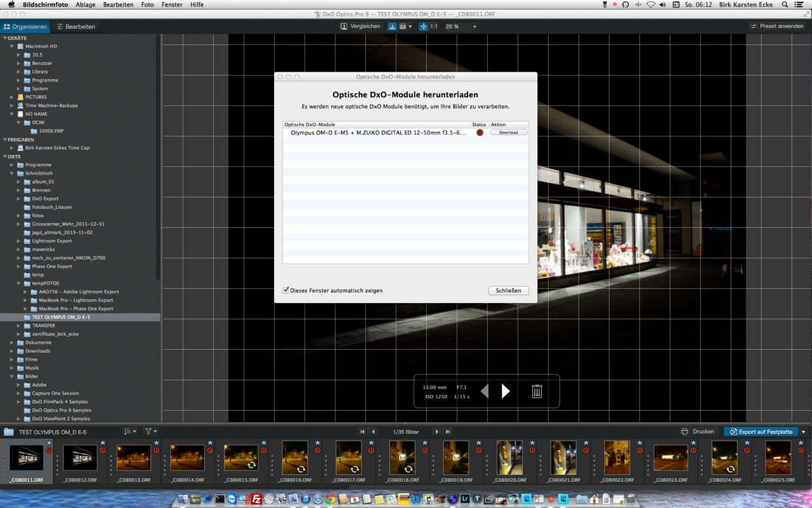Expand the PICTURES device node
Image resolution: width=812 pixels, height=508 pixels.
(x=12, y=97)
